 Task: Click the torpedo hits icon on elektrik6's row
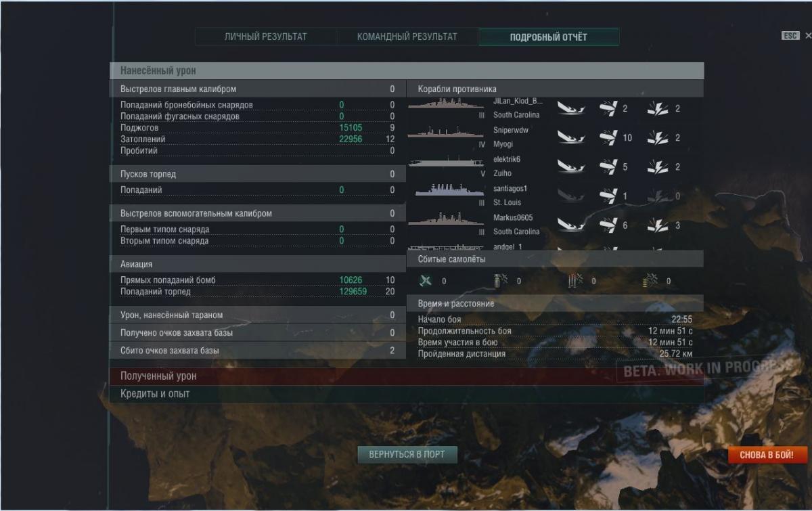(x=657, y=166)
